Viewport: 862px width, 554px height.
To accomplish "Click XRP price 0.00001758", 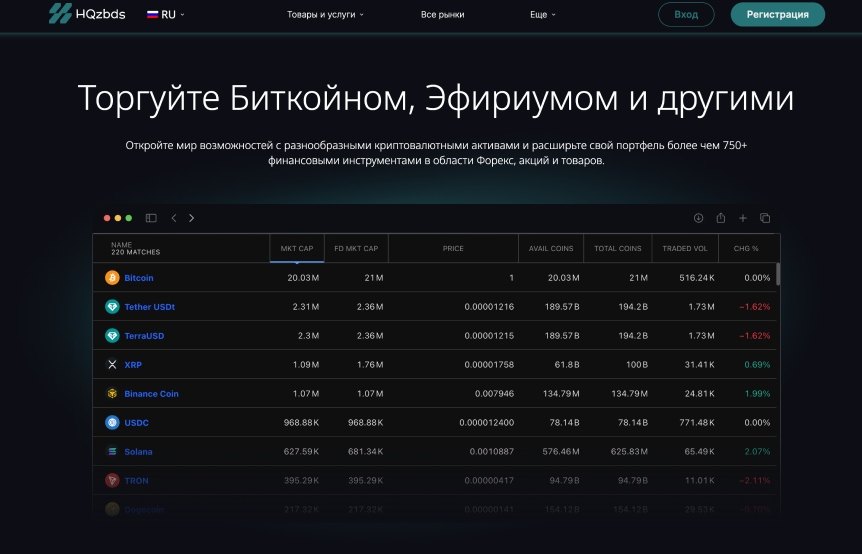I will pos(489,365).
